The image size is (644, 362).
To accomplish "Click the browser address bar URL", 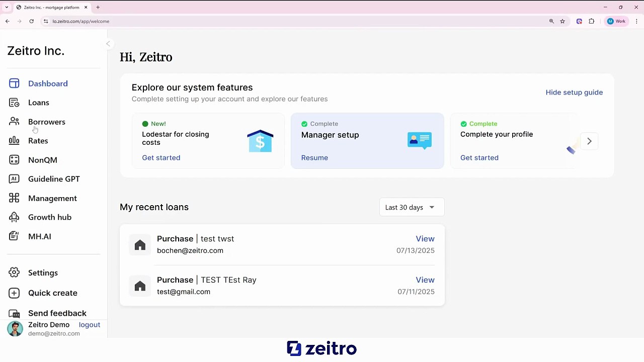I will point(80,21).
